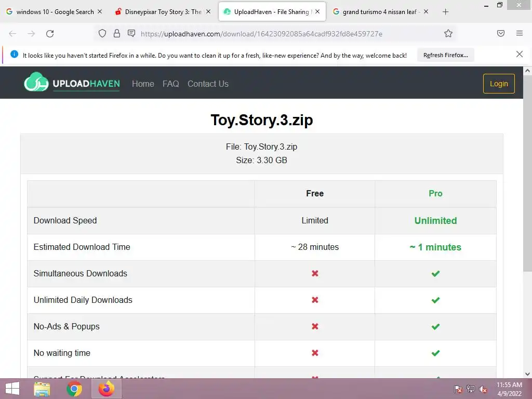
Task: Close the UploadHaven tab
Action: tap(317, 11)
